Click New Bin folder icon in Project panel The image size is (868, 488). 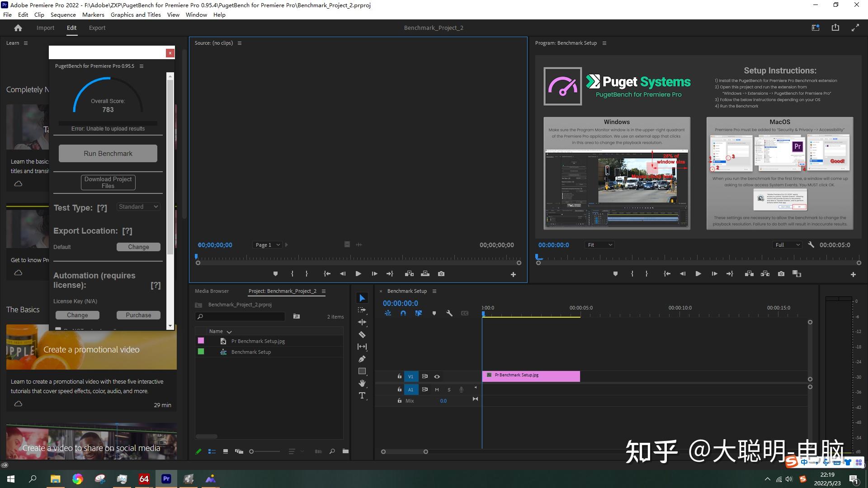click(x=345, y=451)
